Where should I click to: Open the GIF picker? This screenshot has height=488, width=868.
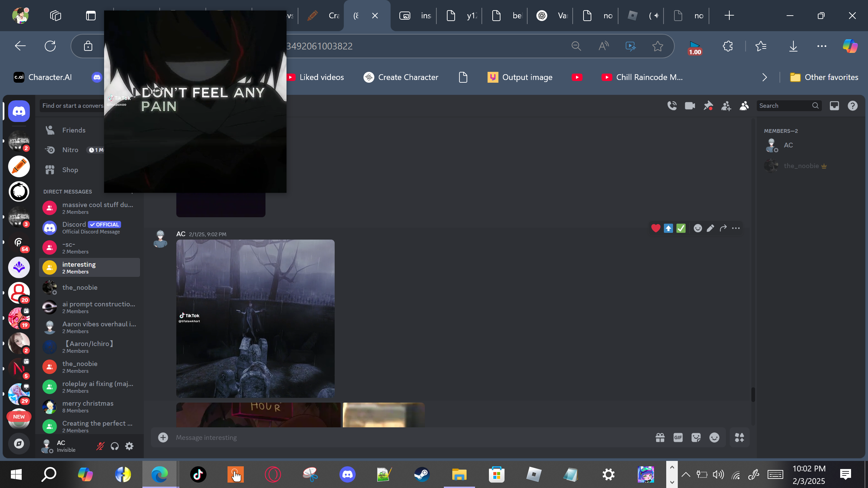(x=678, y=438)
